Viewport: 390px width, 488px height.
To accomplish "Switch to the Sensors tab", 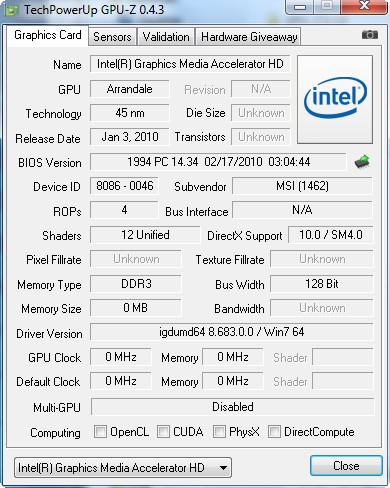I will point(112,37).
